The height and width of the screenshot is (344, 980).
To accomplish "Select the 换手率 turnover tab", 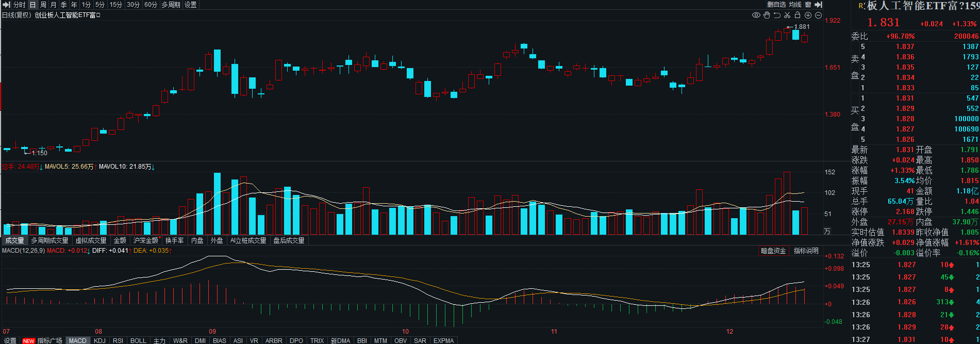I will [x=175, y=240].
